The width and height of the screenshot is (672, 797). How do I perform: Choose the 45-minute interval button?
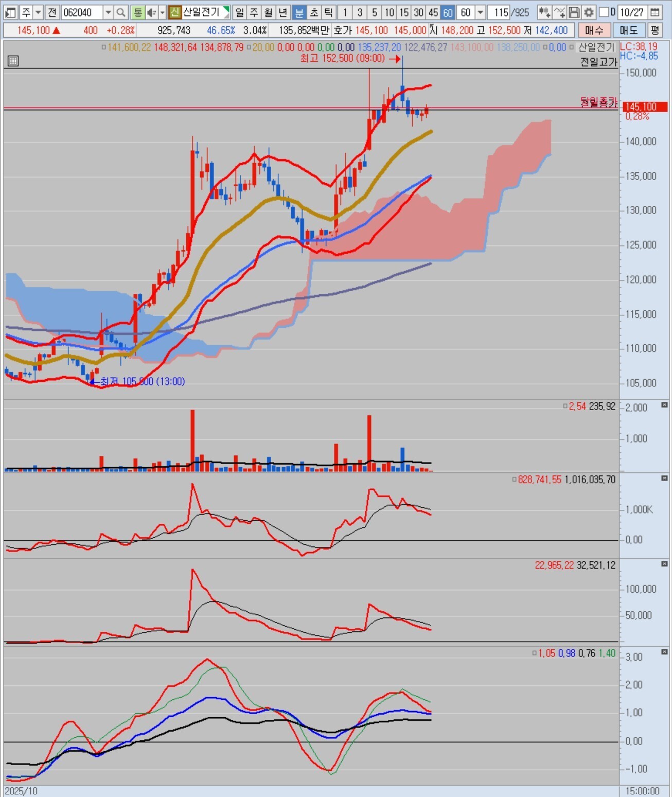(433, 12)
